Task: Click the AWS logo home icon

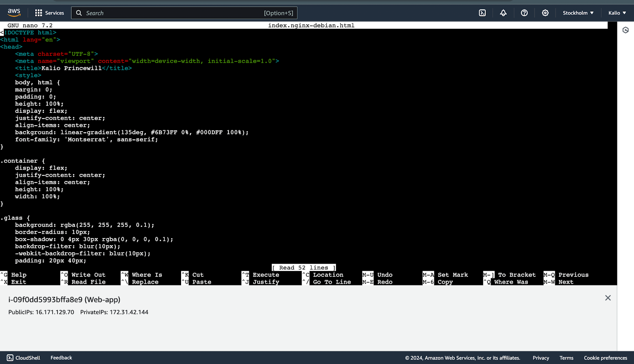Action: click(14, 13)
